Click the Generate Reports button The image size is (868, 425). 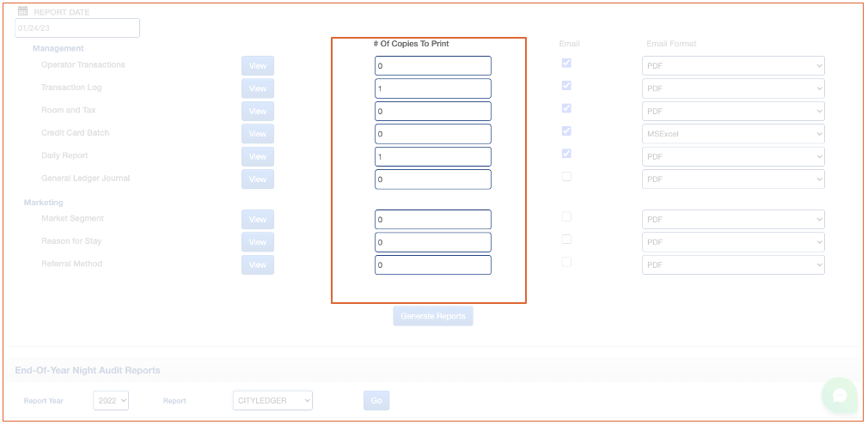[x=433, y=316]
